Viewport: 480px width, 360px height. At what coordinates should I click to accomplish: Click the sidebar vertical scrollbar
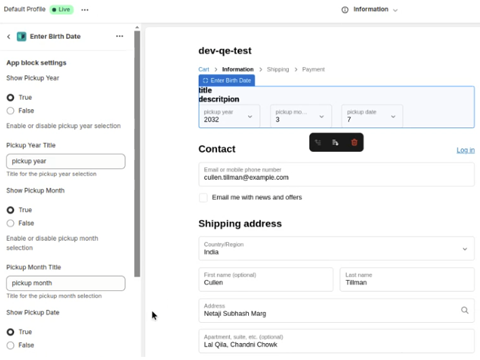coord(137,153)
